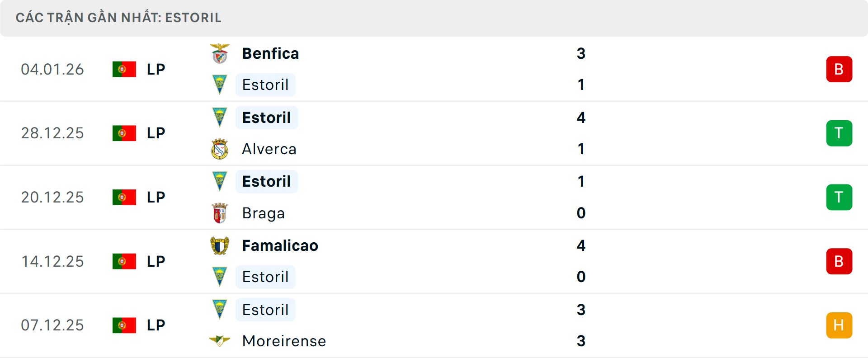Viewport: 868px width, 358px height.
Task: Click Portugal flag on the 07.12.25 match
Action: click(x=124, y=325)
